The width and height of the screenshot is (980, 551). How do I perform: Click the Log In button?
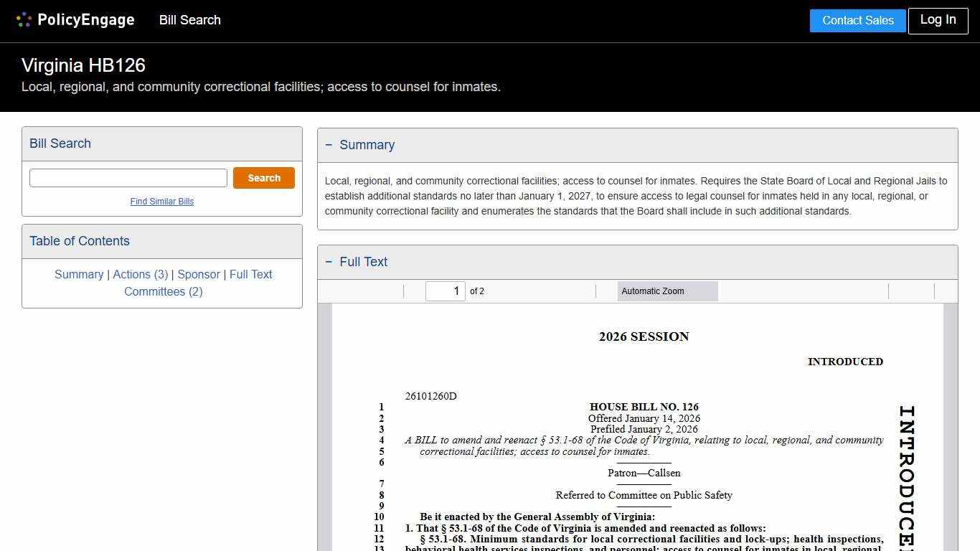point(938,20)
